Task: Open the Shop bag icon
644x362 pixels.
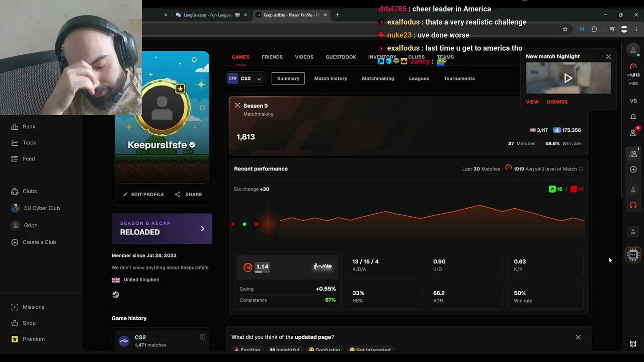Action: (x=15, y=323)
